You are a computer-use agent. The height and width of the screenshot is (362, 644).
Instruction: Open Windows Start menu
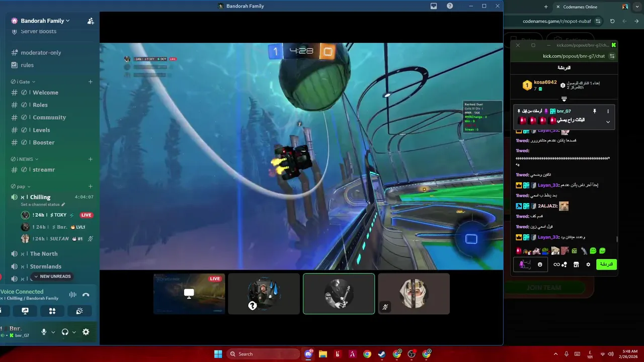click(x=218, y=354)
